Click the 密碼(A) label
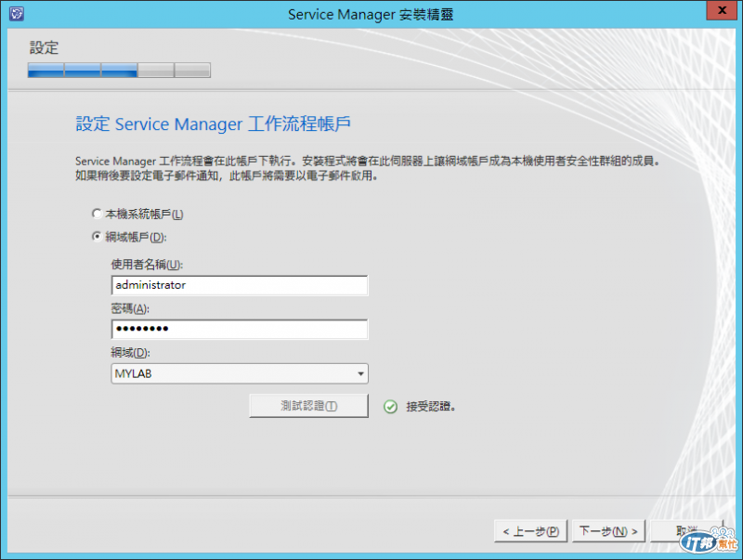The image size is (743, 560). pyautogui.click(x=130, y=309)
